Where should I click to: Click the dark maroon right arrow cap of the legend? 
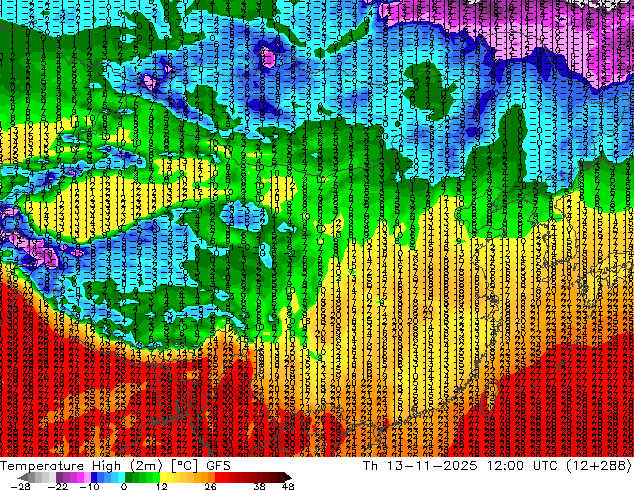coord(287,477)
